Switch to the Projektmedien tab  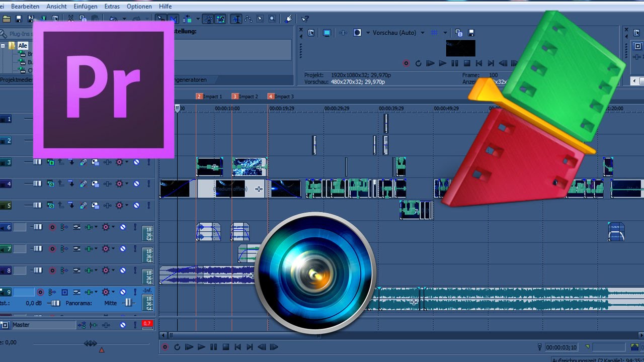point(16,79)
